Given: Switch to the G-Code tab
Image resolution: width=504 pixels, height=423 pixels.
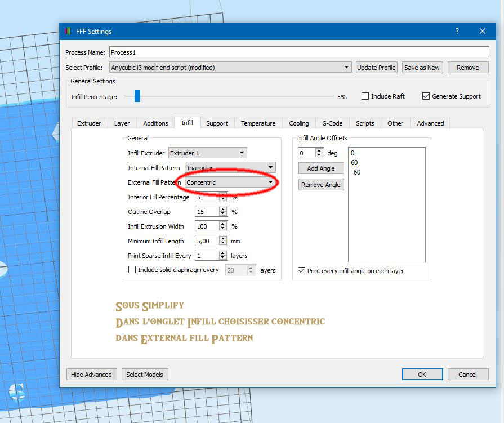Looking at the screenshot, I should (x=332, y=123).
